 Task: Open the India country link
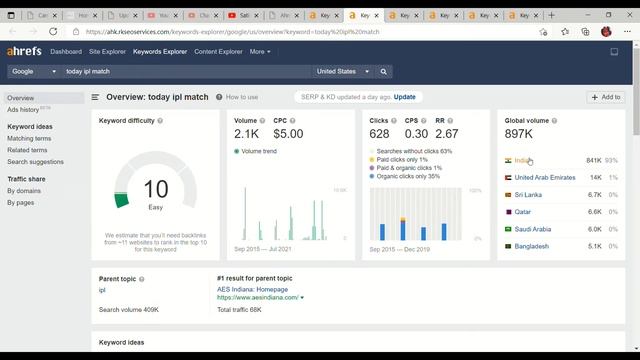coord(522,160)
